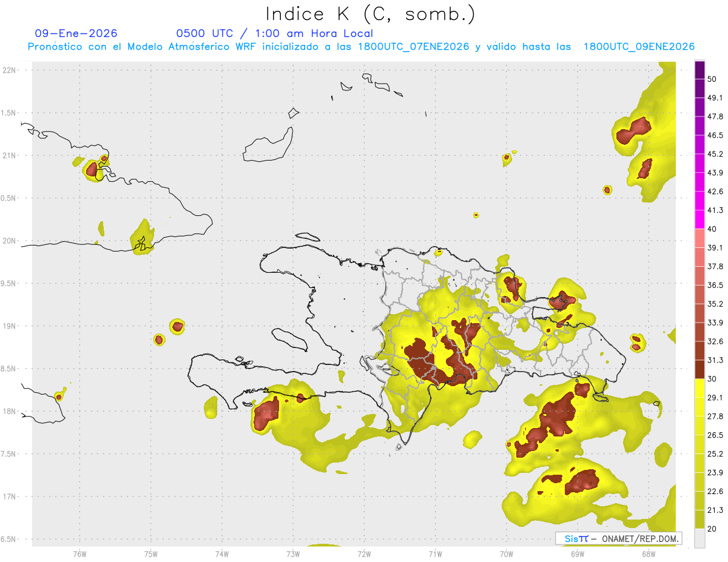Click the latitude axis label '17N'

(10, 497)
